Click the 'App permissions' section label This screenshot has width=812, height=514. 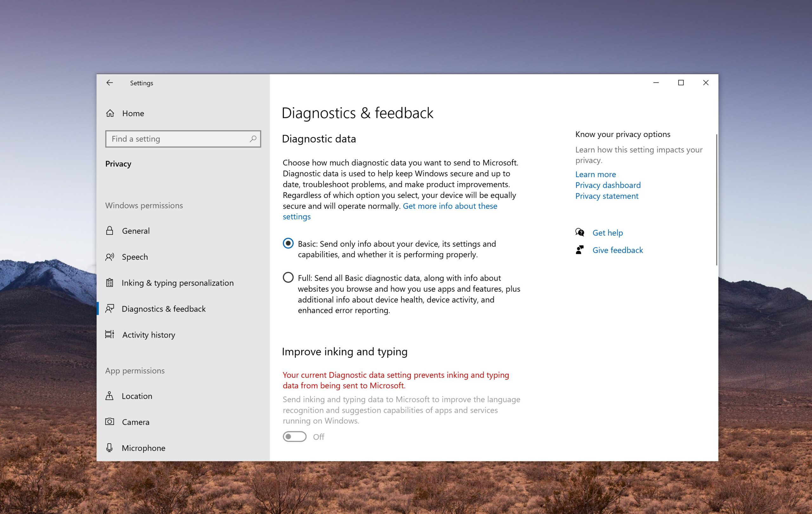pyautogui.click(x=135, y=371)
